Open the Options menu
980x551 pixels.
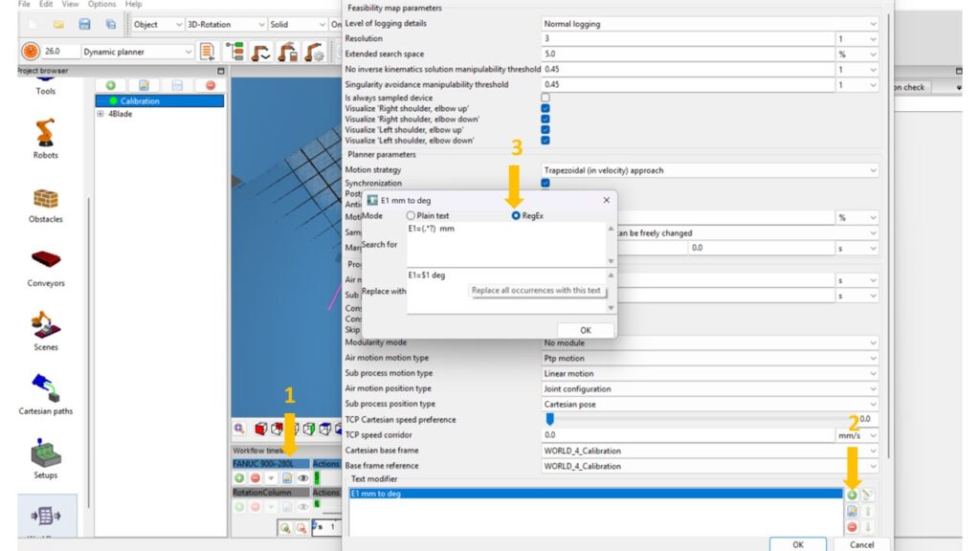[x=101, y=5]
